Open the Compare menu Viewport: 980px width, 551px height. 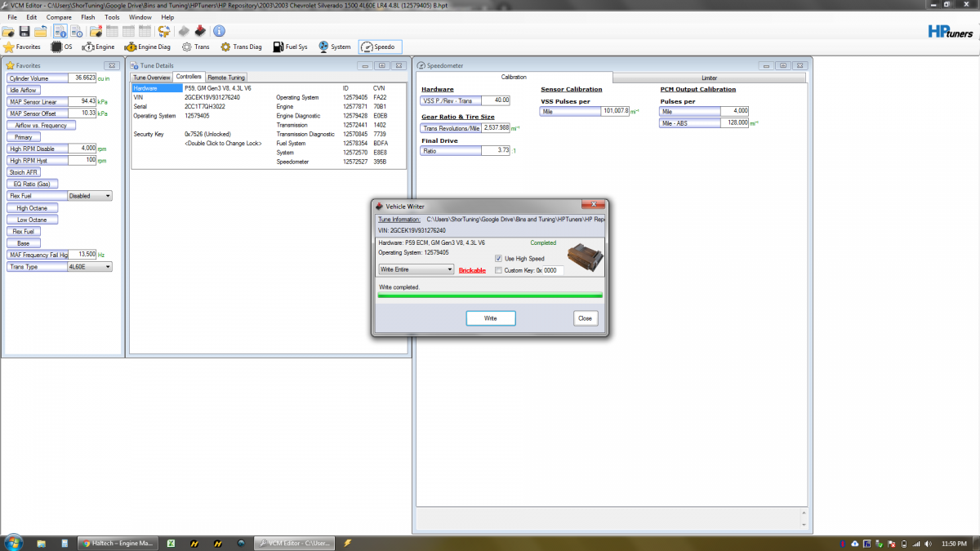(x=59, y=17)
